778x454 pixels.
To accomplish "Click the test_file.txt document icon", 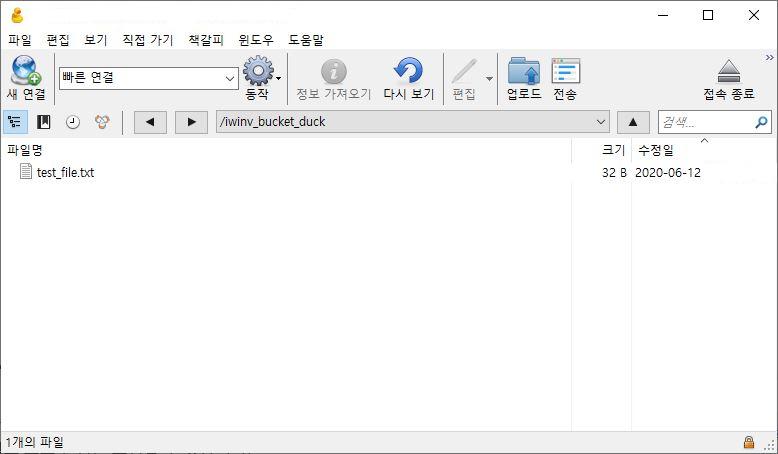I will [26, 171].
